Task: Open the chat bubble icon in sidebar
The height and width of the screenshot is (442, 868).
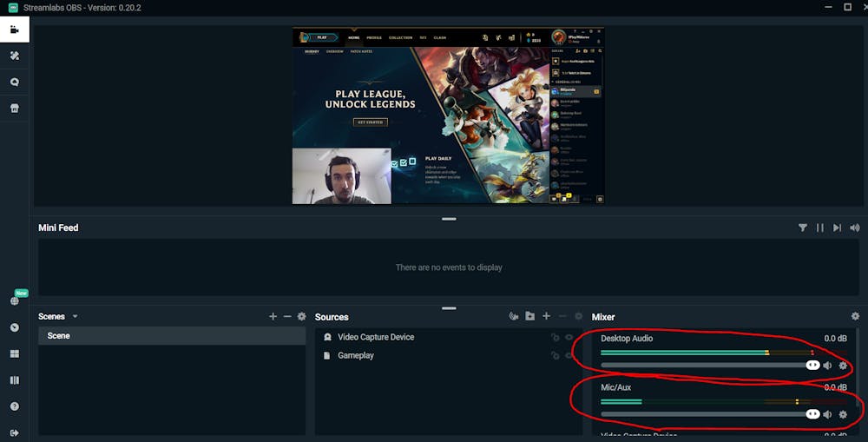Action: [15, 82]
